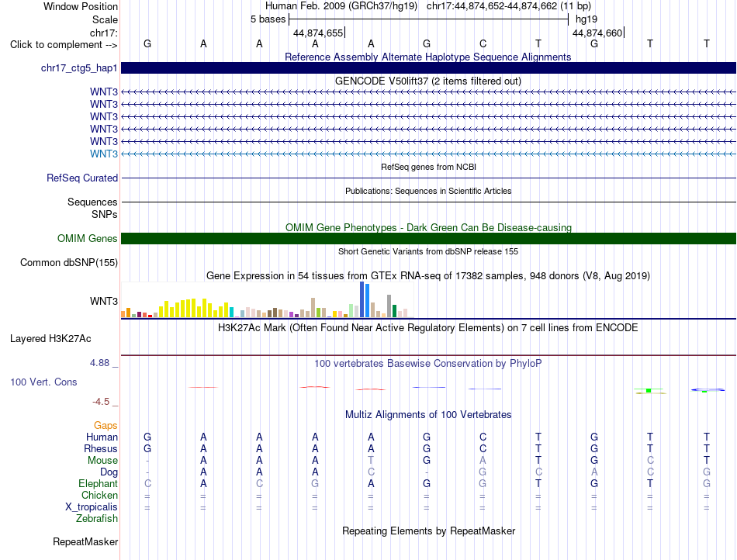Click the Elephant row C in the first column
This screenshot has height=560, width=737.
(x=147, y=483)
